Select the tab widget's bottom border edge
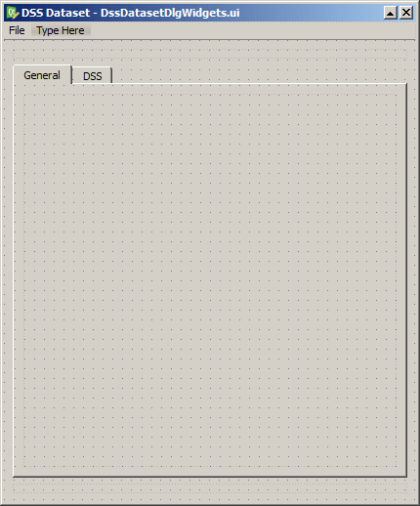Screen dimensions: 420x506 pyautogui.click(x=210, y=477)
